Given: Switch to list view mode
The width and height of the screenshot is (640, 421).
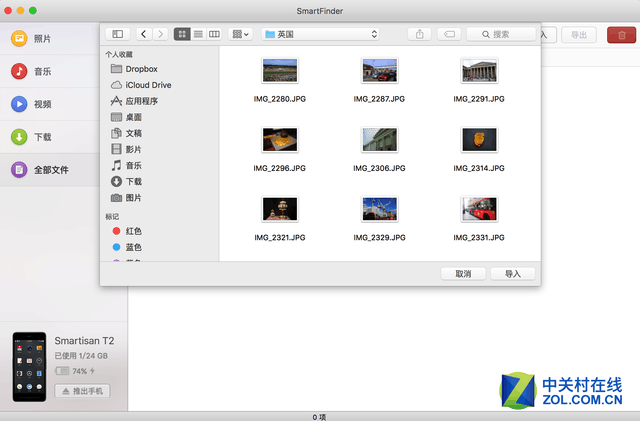Looking at the screenshot, I should pos(198,34).
